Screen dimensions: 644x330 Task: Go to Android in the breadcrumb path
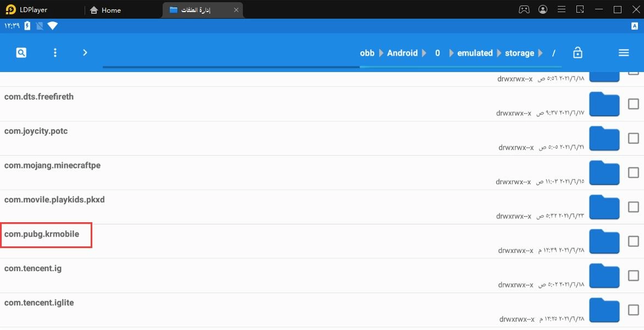click(402, 53)
